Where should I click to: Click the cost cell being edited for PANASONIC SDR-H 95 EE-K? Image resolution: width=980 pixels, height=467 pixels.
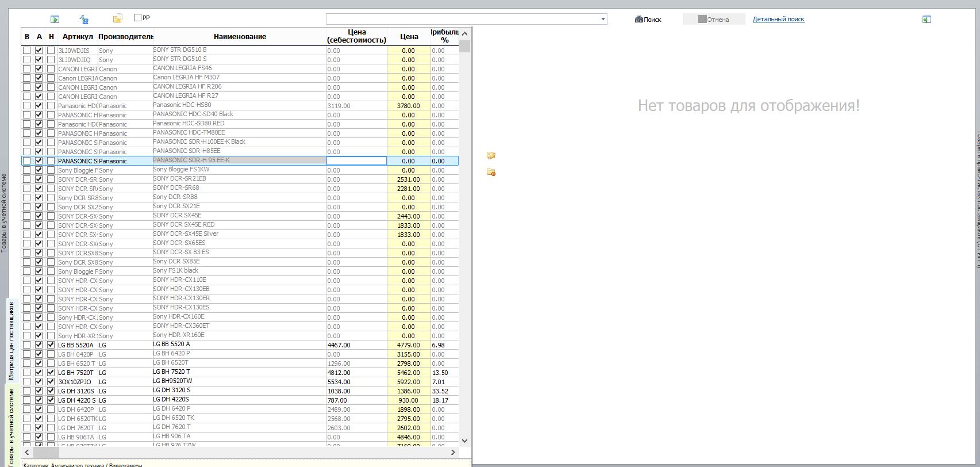pos(356,161)
